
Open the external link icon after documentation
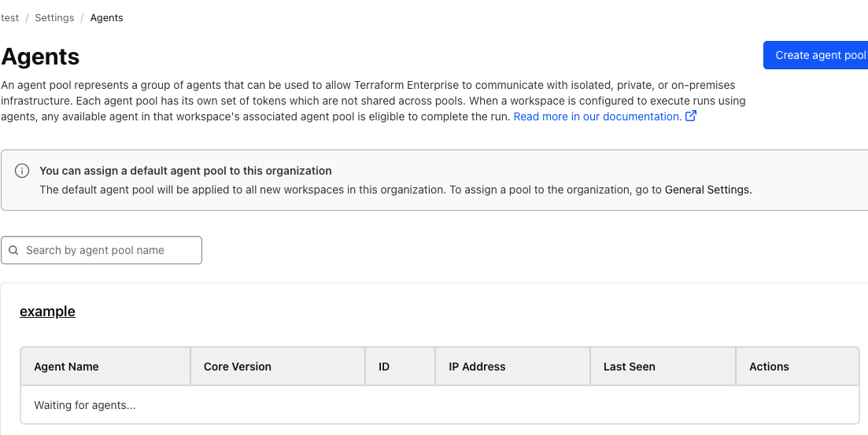[691, 116]
